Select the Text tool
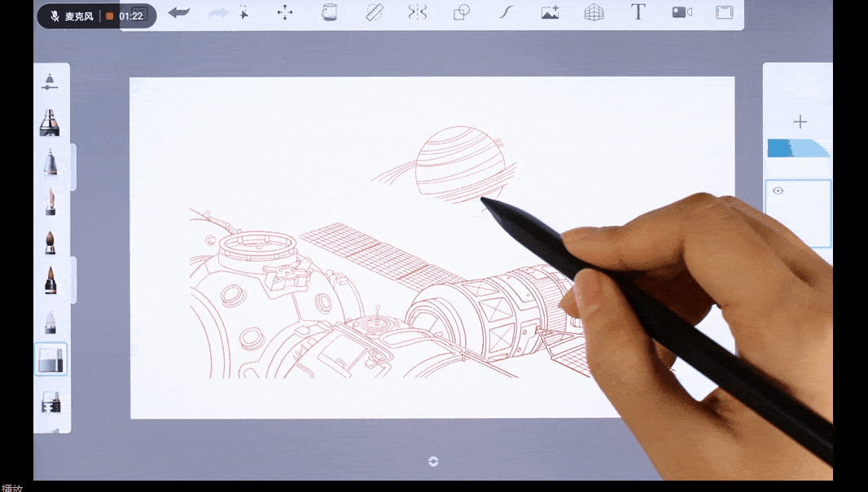Screen dimensions: 868x492 [638, 12]
